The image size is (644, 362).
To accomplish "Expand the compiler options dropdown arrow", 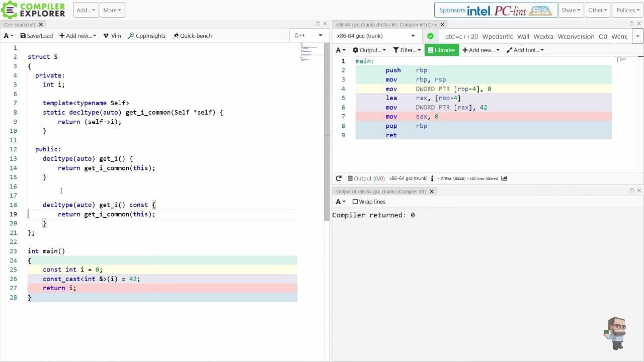I will click(x=638, y=36).
